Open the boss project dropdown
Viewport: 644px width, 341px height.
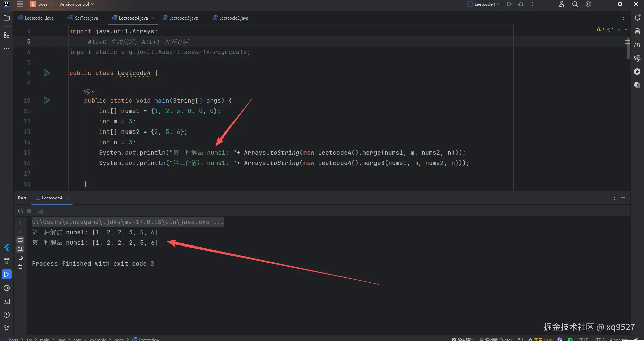coord(41,4)
